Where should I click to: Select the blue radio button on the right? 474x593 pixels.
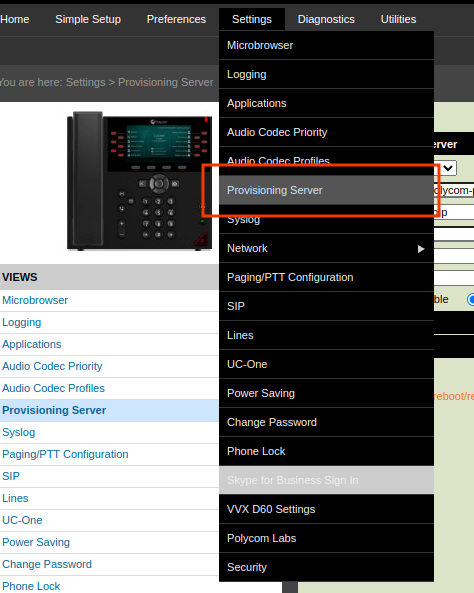(471, 300)
